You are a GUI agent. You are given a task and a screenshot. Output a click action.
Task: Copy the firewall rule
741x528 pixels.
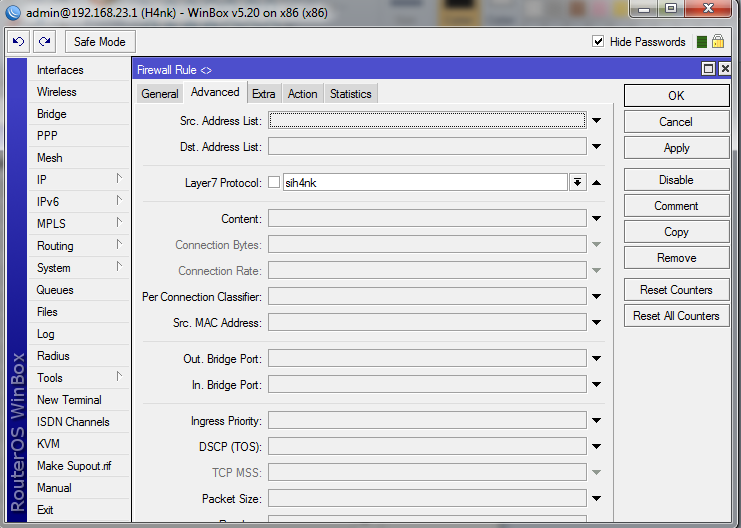tap(676, 232)
